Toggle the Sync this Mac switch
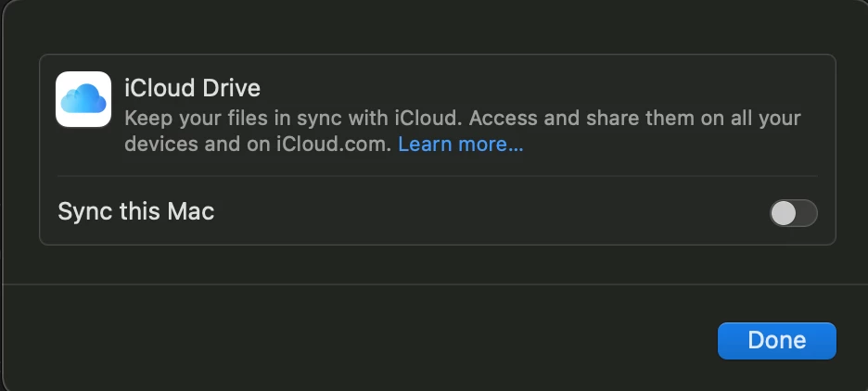 click(793, 212)
